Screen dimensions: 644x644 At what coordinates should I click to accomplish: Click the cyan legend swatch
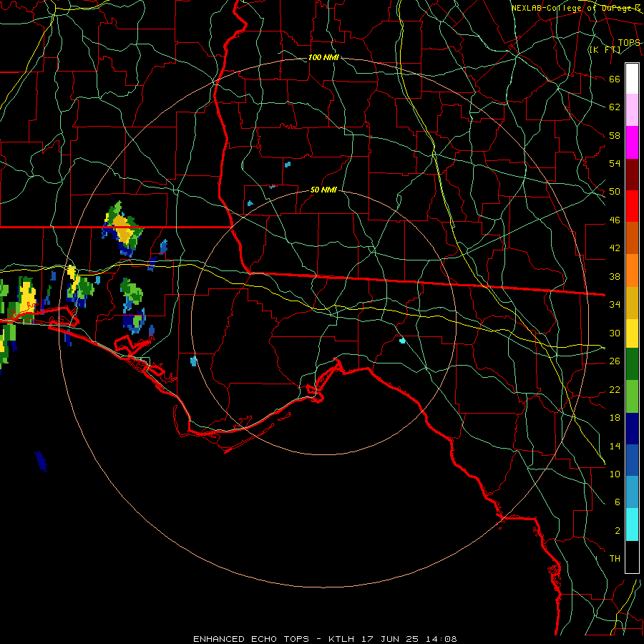click(x=632, y=525)
